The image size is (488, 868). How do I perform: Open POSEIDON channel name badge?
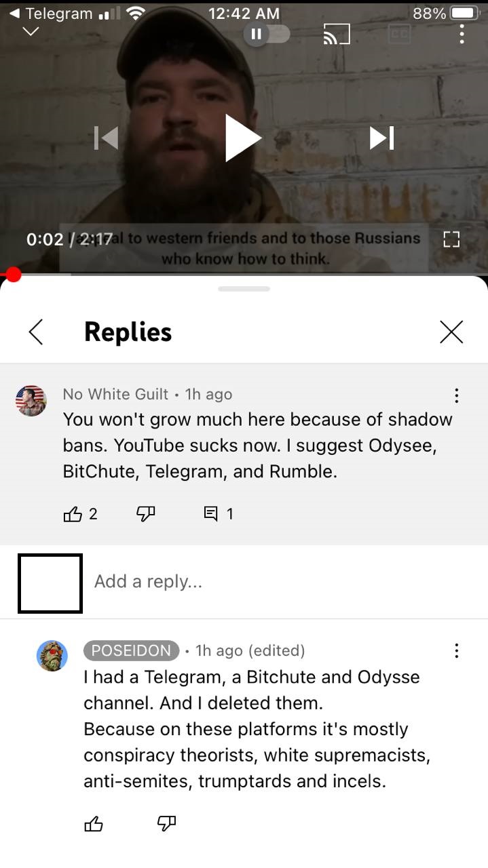tap(131, 650)
